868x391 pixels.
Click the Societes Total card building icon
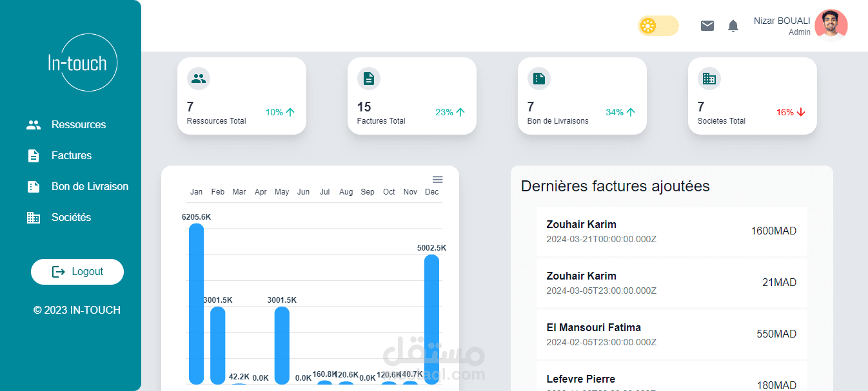coord(709,79)
